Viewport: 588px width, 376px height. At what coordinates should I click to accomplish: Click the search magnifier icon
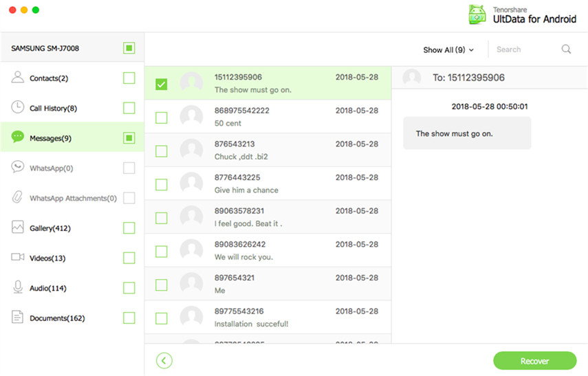[566, 49]
